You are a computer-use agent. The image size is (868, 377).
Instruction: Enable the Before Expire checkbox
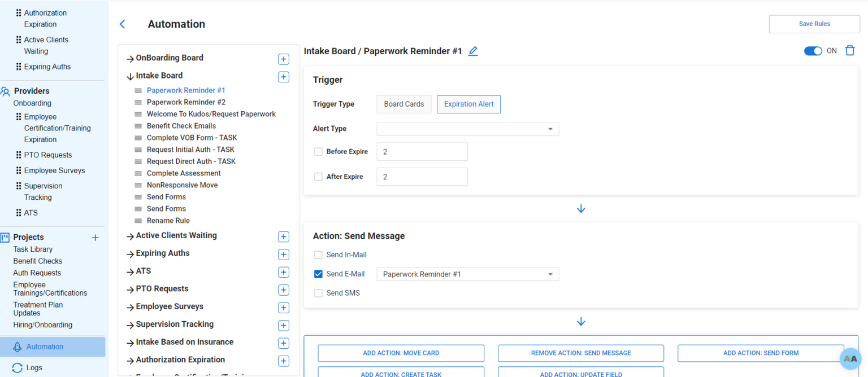[x=318, y=151]
